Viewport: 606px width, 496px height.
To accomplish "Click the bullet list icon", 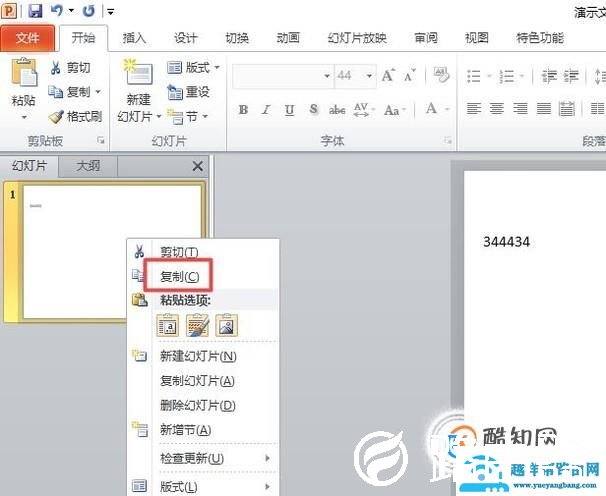I will pyautogui.click(x=474, y=76).
